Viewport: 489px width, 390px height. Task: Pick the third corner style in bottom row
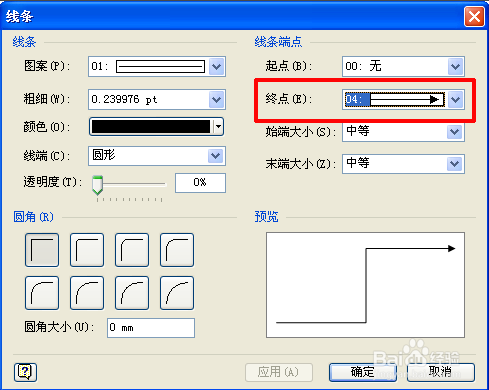point(132,293)
